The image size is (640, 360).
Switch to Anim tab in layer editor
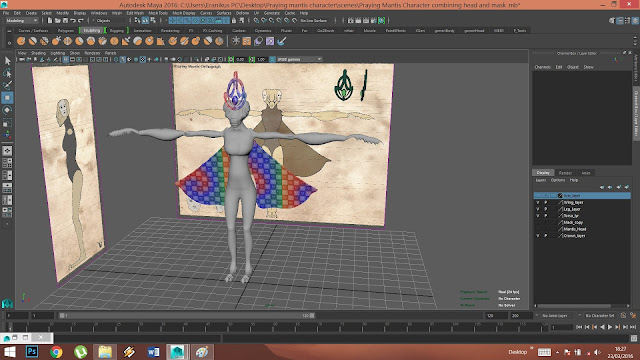(x=586, y=173)
